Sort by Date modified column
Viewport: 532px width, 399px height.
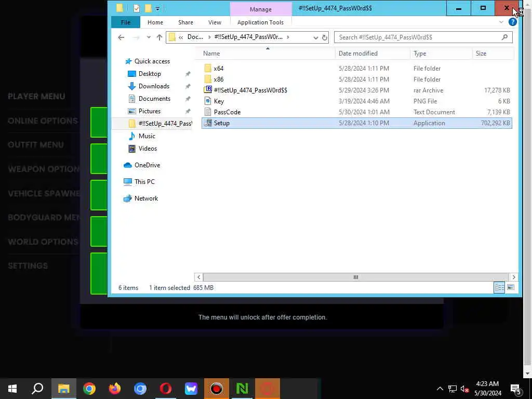pyautogui.click(x=358, y=54)
